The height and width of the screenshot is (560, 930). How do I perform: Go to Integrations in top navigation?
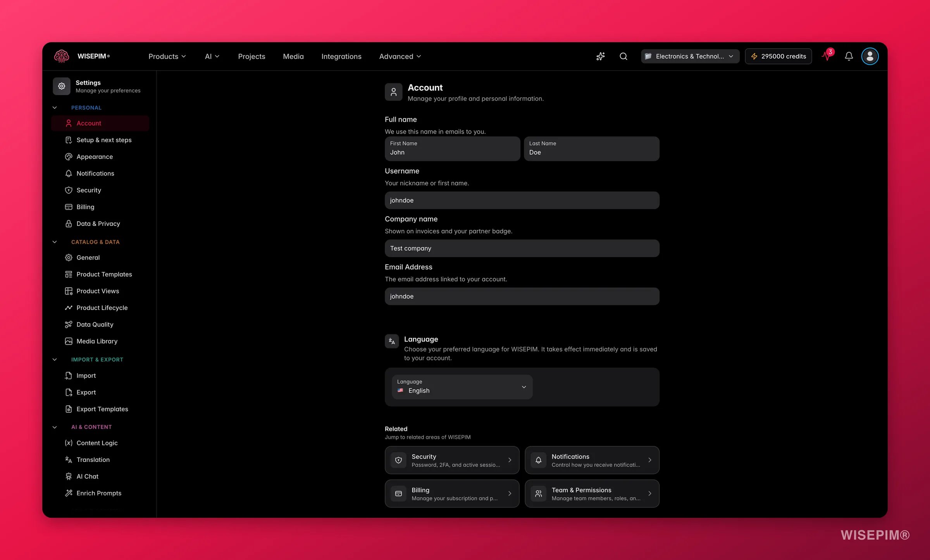point(341,56)
